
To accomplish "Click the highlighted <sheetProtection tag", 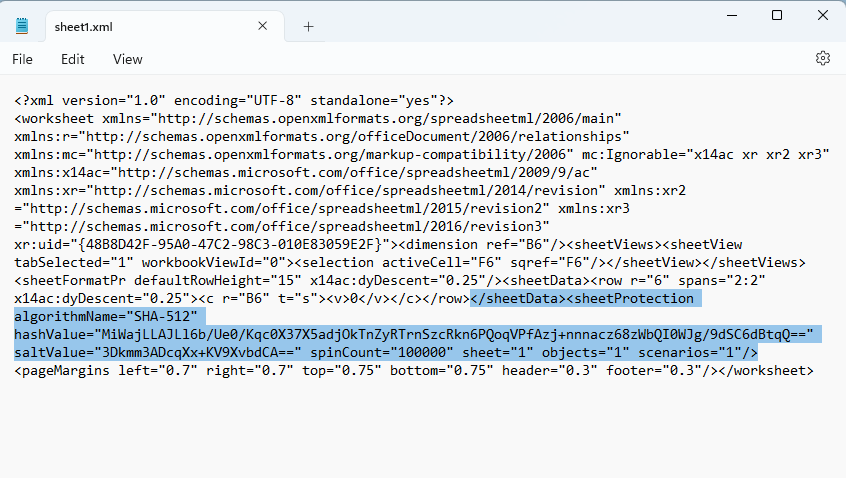I will tap(630, 298).
